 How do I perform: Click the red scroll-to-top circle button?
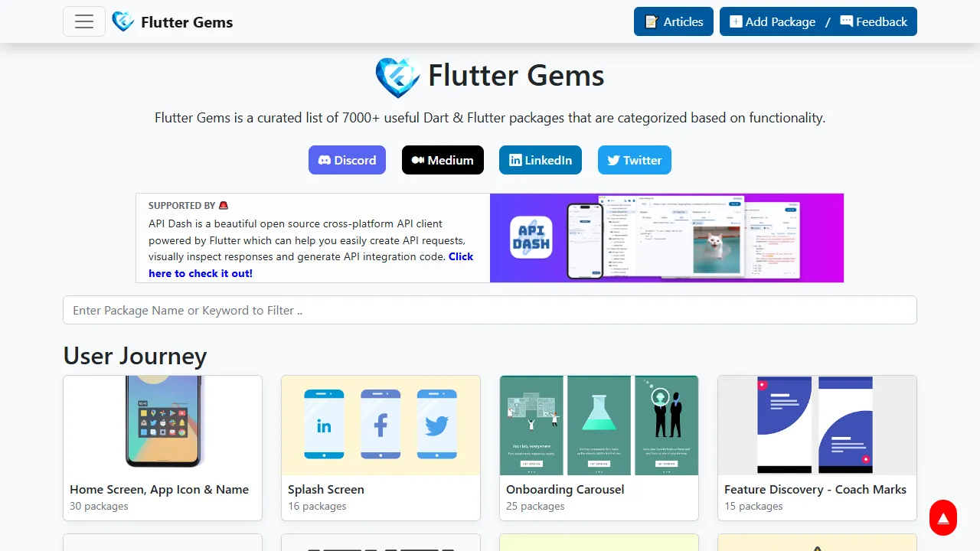click(x=942, y=518)
